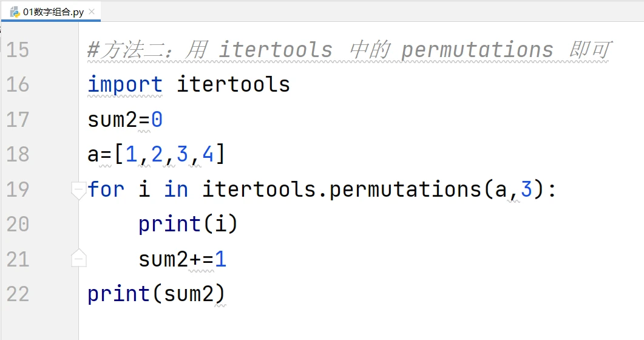Click permutations in the for statement
Screen dimensions: 644x340
tap(405, 189)
